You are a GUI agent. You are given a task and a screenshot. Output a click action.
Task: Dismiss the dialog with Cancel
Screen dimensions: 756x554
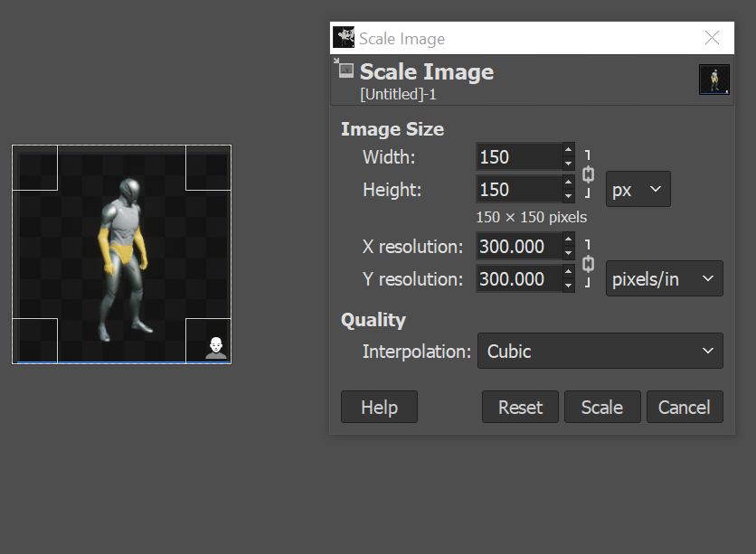coord(684,408)
